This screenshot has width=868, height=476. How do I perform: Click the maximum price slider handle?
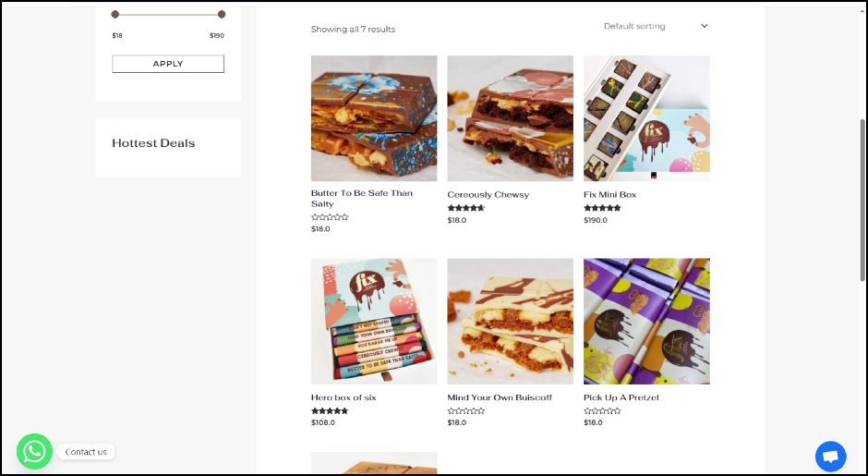point(222,15)
